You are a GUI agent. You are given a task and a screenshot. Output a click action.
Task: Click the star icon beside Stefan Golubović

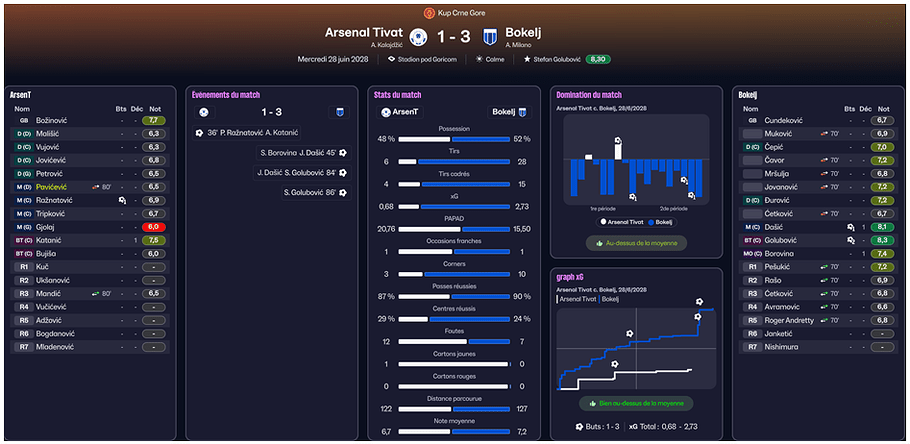pyautogui.click(x=527, y=59)
